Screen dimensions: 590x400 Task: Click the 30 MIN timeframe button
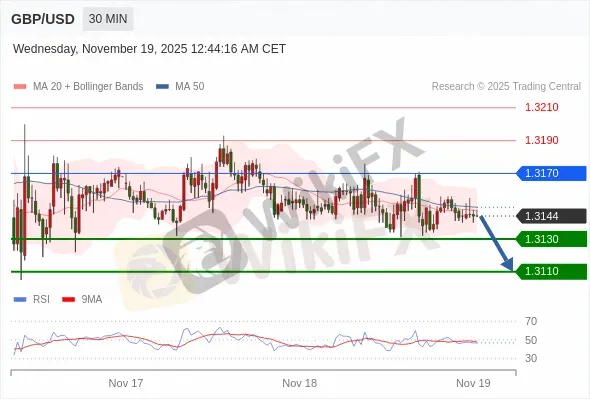108,19
